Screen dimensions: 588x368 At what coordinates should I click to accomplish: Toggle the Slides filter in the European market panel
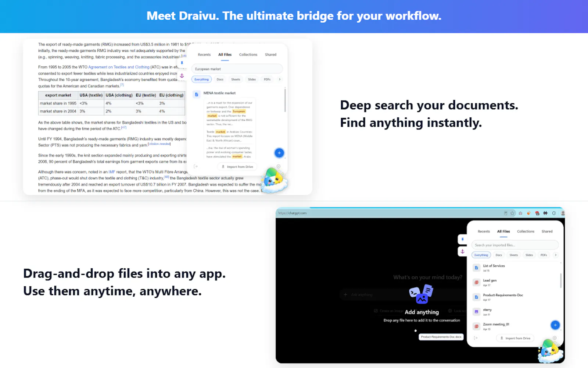tap(252, 79)
